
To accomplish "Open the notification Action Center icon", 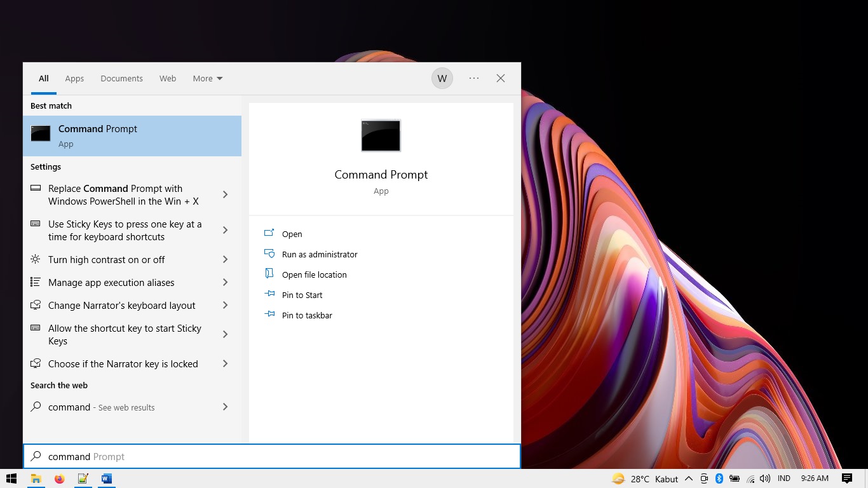I will coord(846,478).
